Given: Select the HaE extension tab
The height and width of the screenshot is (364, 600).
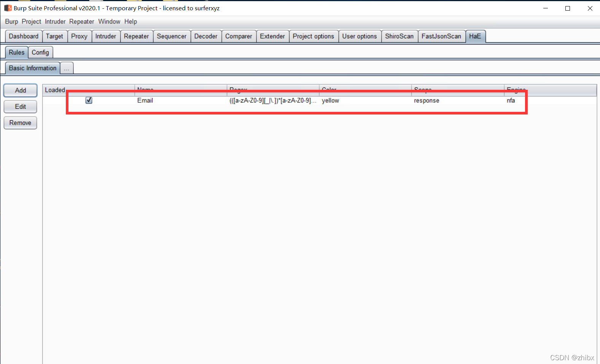Looking at the screenshot, I should [x=475, y=36].
